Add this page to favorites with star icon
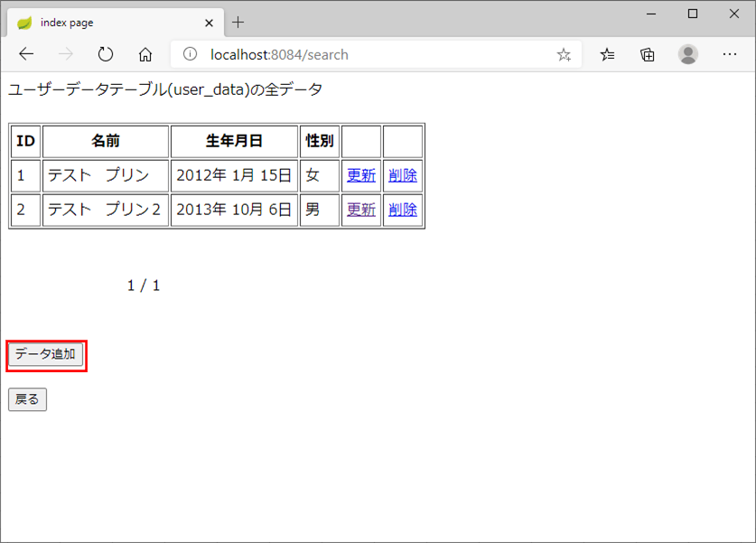The image size is (756, 543). point(564,54)
